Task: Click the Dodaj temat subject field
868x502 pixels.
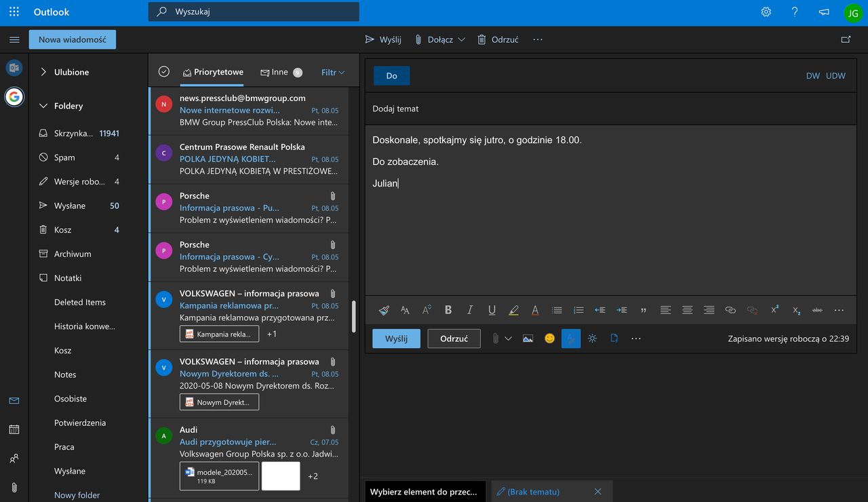Action: coord(610,109)
